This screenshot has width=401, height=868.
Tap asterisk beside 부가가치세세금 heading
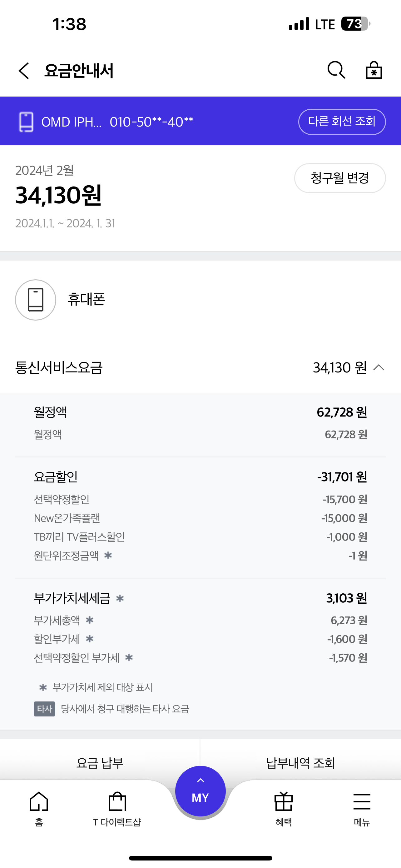pyautogui.click(x=120, y=598)
